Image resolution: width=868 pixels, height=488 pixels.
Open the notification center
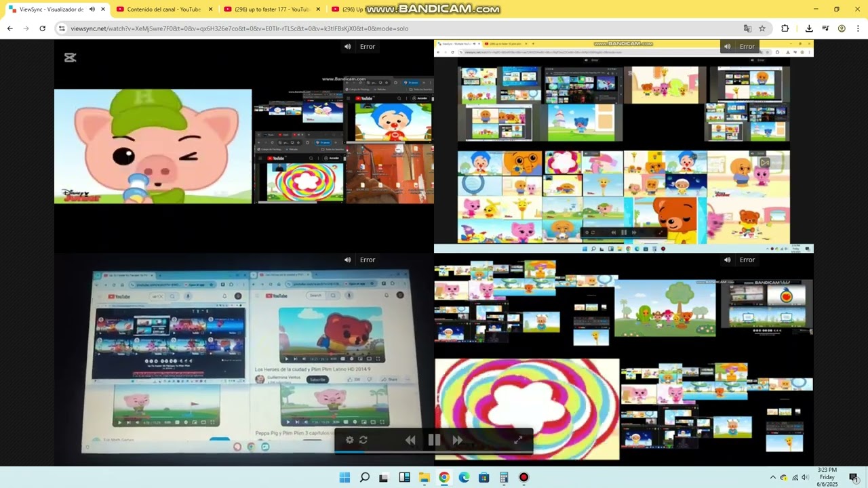coord(854,477)
